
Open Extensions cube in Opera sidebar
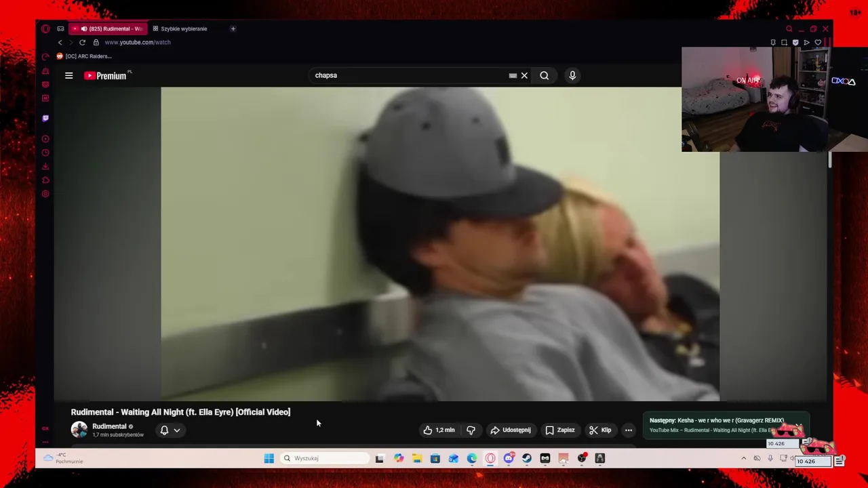coord(45,180)
